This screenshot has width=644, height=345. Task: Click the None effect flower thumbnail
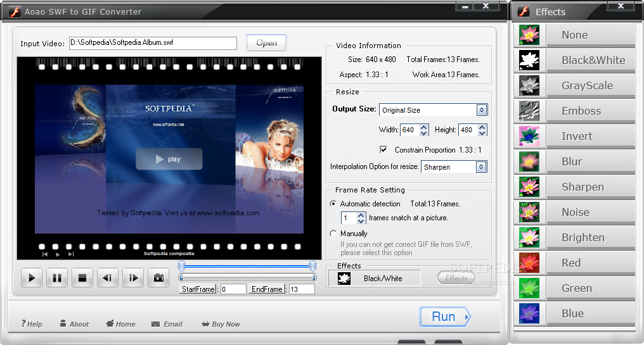click(x=529, y=35)
